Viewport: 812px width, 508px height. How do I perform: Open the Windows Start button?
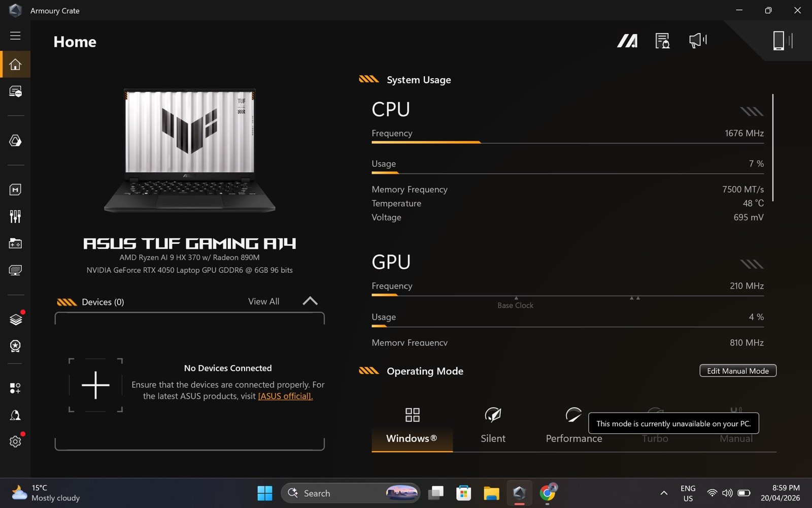pyautogui.click(x=265, y=493)
